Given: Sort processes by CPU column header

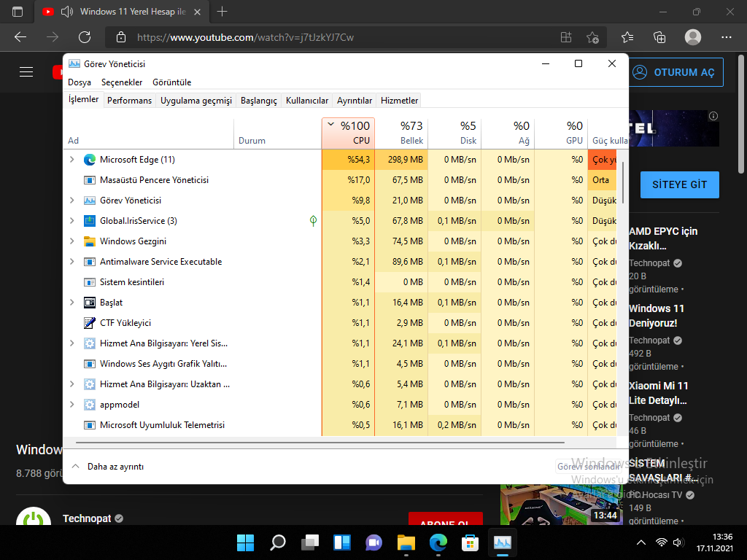Looking at the screenshot, I should click(348, 133).
